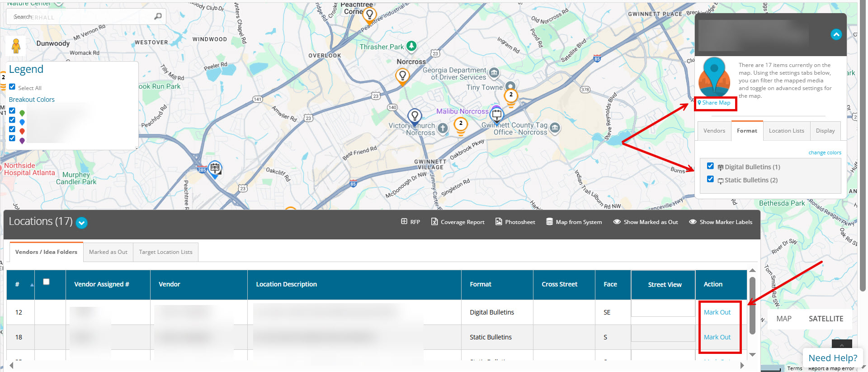The width and height of the screenshot is (868, 372).
Task: Switch to the Marked as Out tab
Action: pos(108,252)
